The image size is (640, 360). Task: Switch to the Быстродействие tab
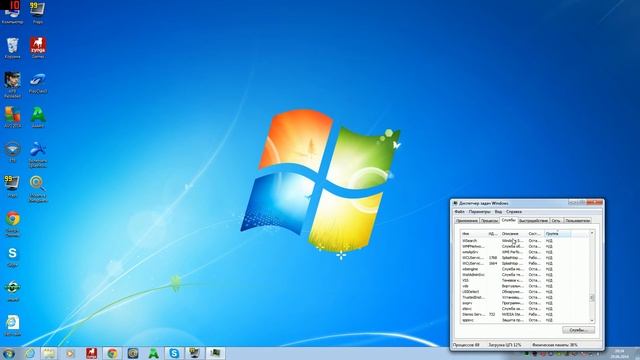pos(533,221)
